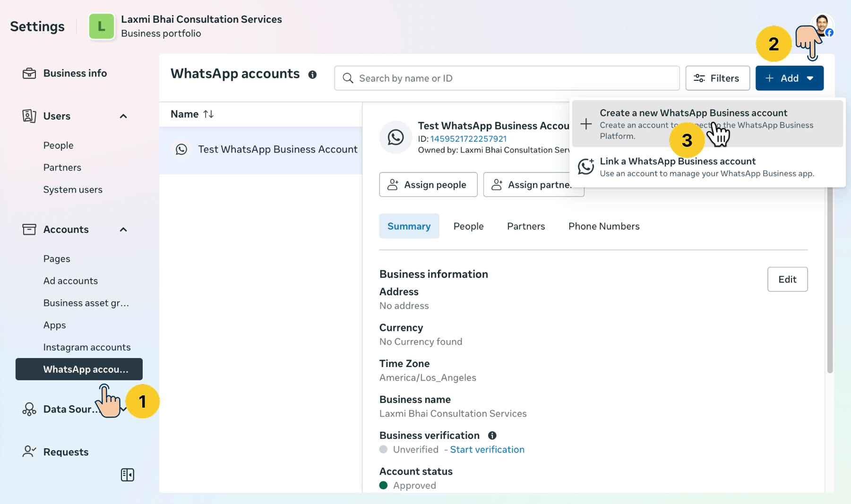Open the account ID 1459521722257921 link
Screen dimensions: 851x504
[468, 139]
